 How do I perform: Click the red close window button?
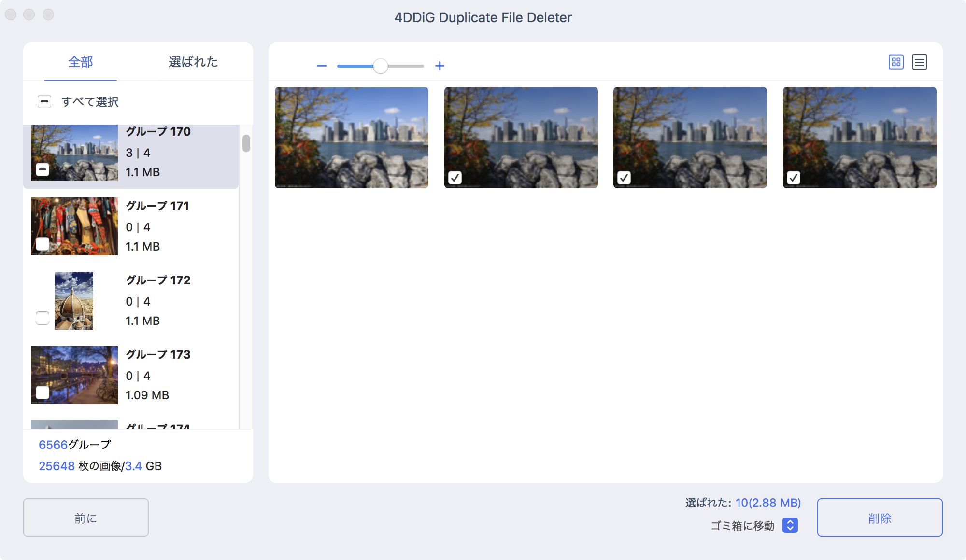(11, 14)
